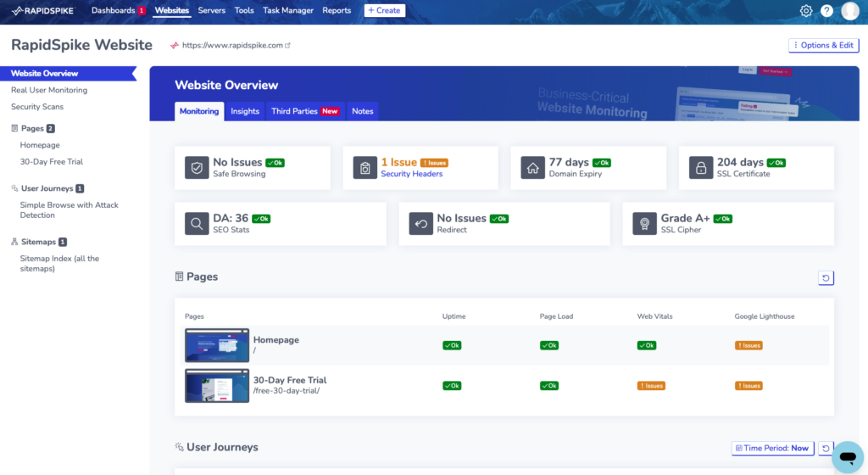Open the 30-Day Free Trial row title
This screenshot has width=868, height=475.
pyautogui.click(x=290, y=380)
